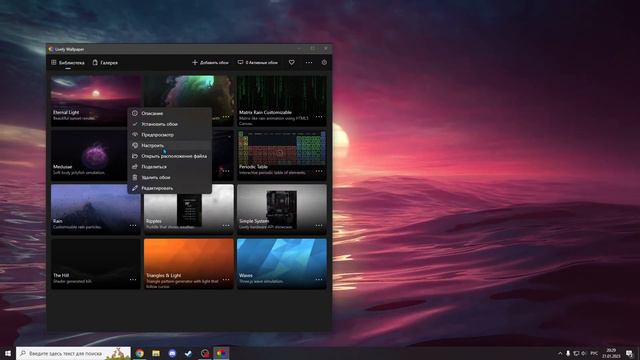The height and width of the screenshot is (360, 640).
Task: Open Discord from the taskbar
Action: tap(172, 353)
